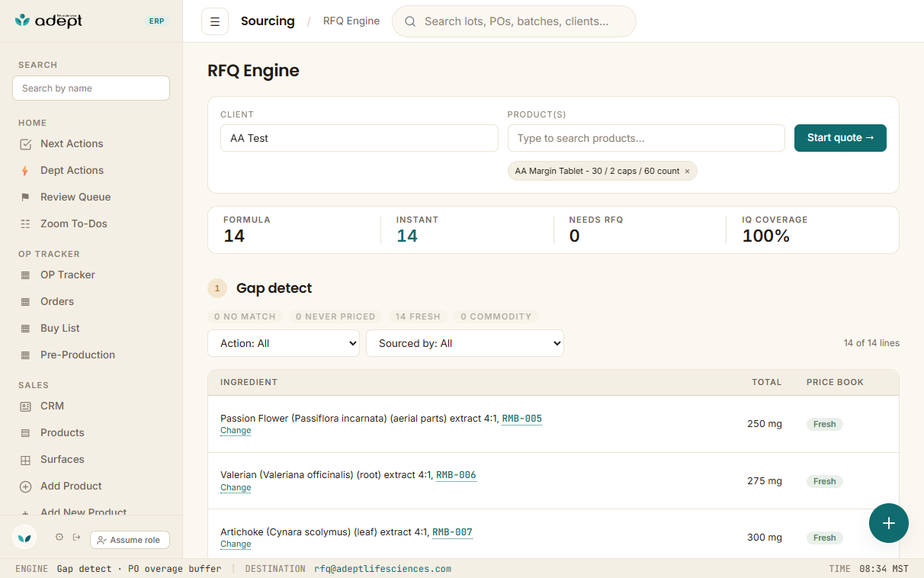Open Surfaces in the sidebar
Viewport: 924px width, 578px height.
coord(63,459)
